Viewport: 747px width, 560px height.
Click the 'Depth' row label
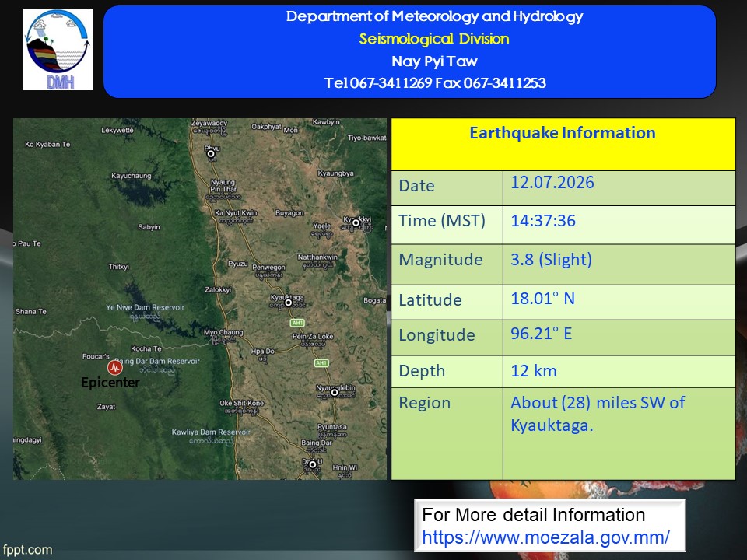click(x=422, y=371)
